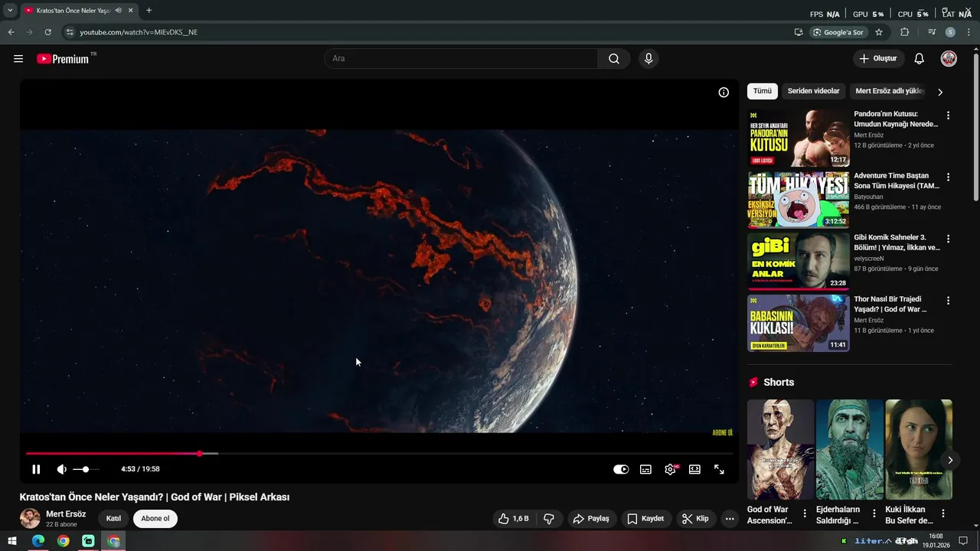Click the Google'a Sor button
Image resolution: width=980 pixels, height=551 pixels.
click(838, 32)
